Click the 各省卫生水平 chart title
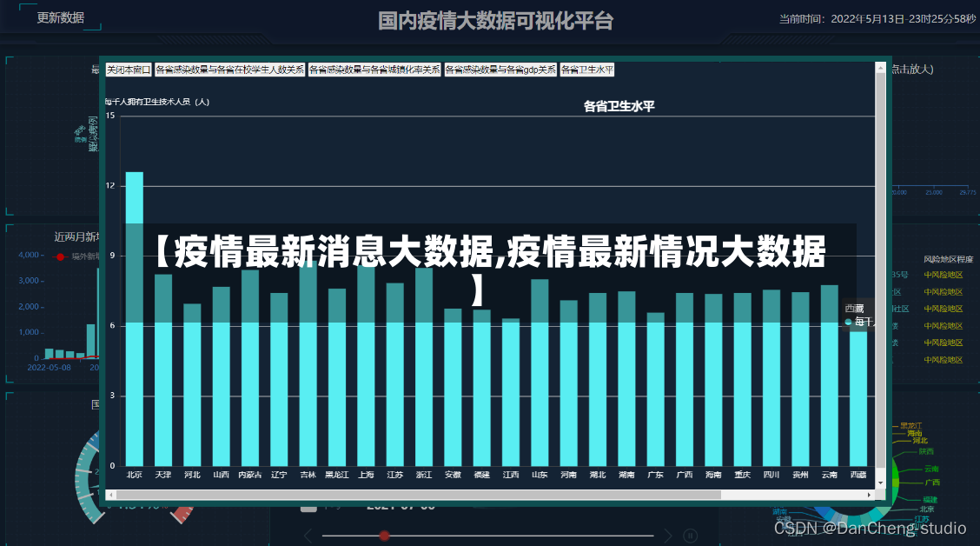The width and height of the screenshot is (980, 546). pyautogui.click(x=619, y=106)
